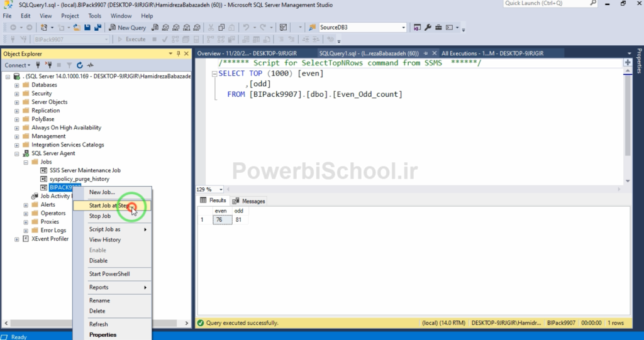Select the result cell containing 76
The width and height of the screenshot is (644, 340).
[219, 220]
